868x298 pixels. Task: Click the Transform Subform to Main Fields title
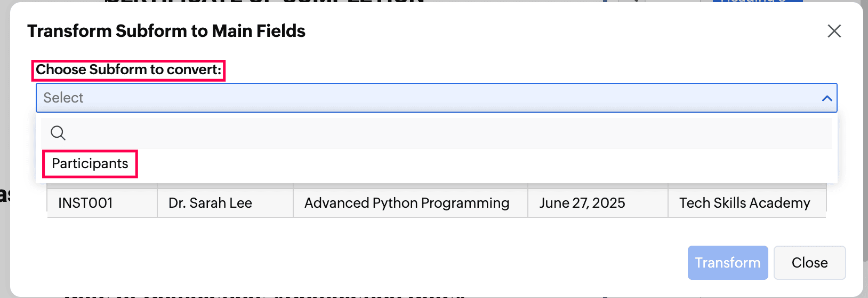coord(166,31)
